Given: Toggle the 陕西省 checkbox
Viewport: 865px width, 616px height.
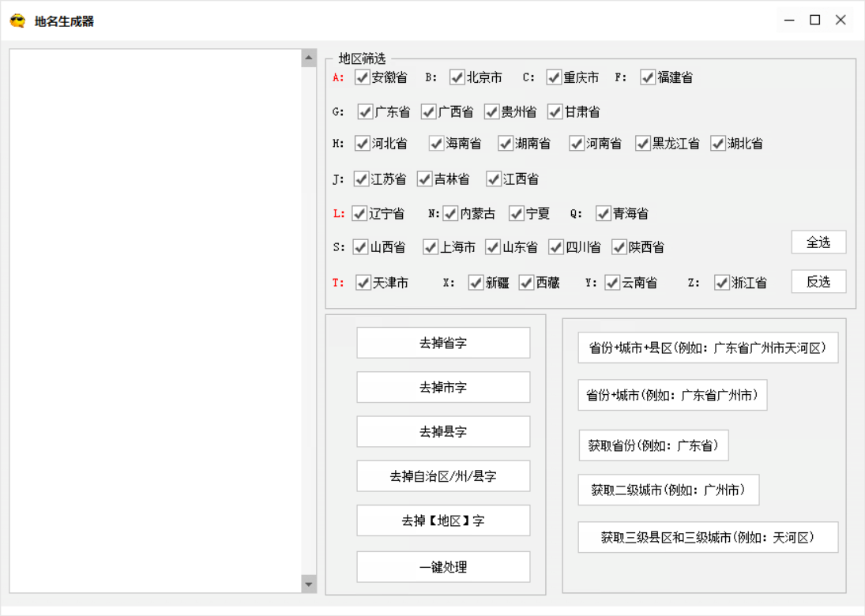Looking at the screenshot, I should tap(619, 247).
